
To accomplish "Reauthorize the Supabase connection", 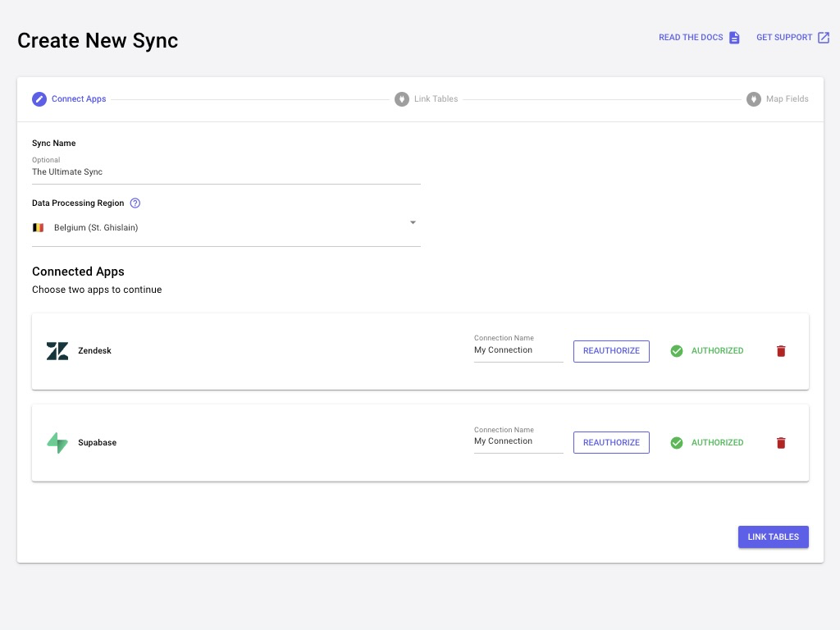I will click(x=611, y=443).
